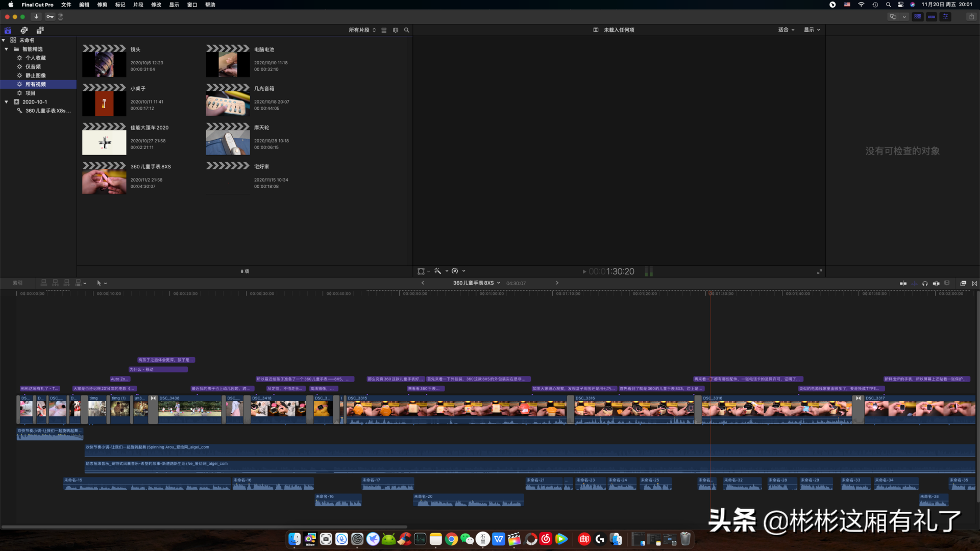Click the browser search magnifier icon
The image size is (980, 551).
coord(407,30)
